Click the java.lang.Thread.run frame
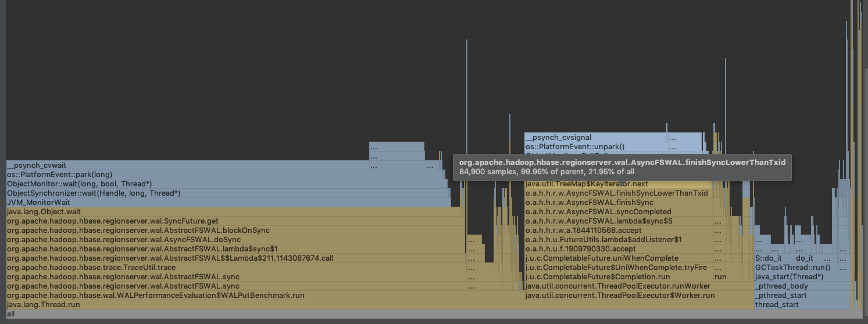Image resolution: width=868 pixels, height=324 pixels. click(381, 305)
